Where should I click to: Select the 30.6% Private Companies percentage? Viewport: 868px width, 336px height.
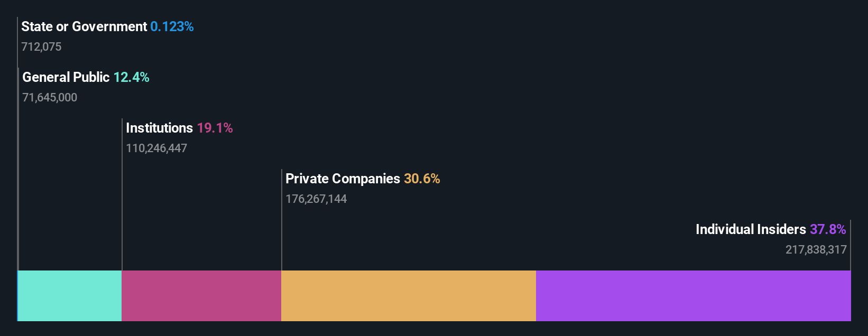tap(422, 179)
